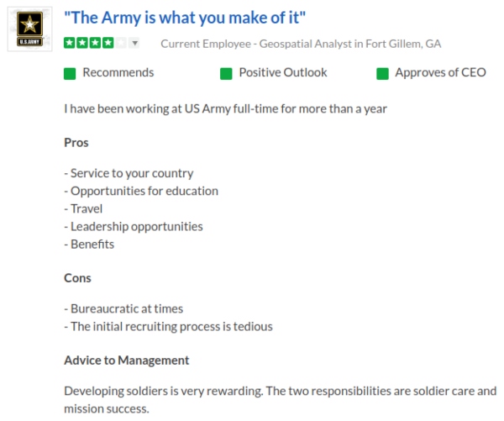Click the first green rating star
The image size is (504, 421).
pos(70,43)
